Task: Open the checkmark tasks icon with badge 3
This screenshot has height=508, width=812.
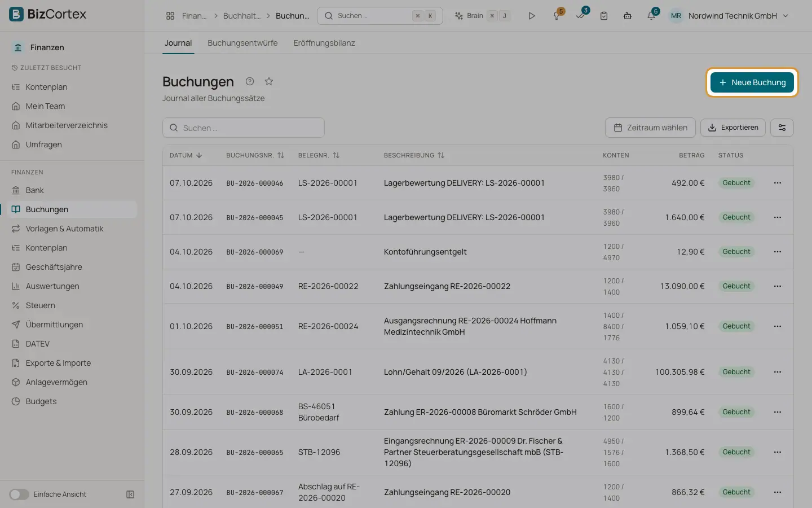Action: [x=580, y=16]
